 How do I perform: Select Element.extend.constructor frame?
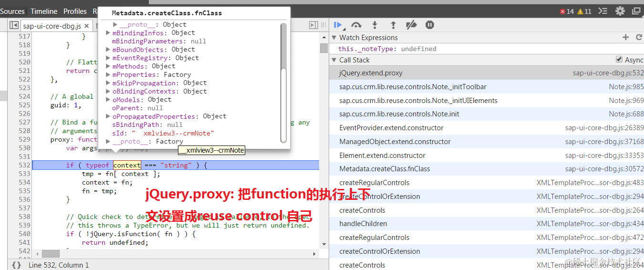[487, 156]
